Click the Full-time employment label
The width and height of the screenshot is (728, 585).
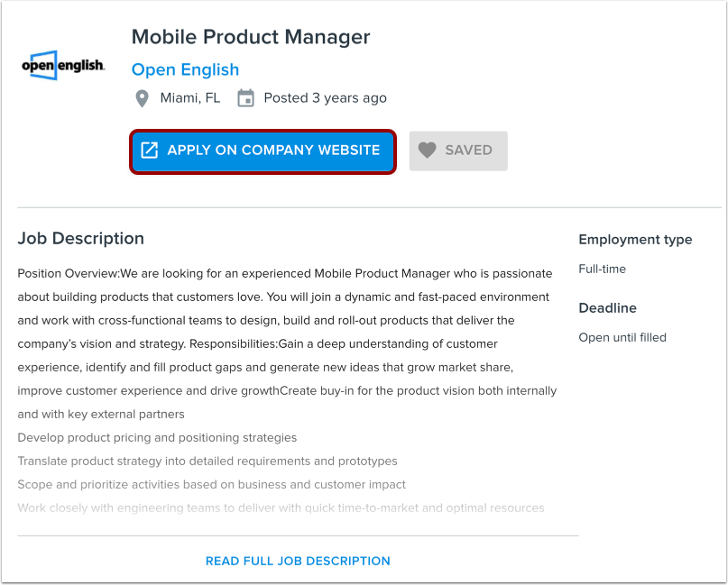pos(602,269)
